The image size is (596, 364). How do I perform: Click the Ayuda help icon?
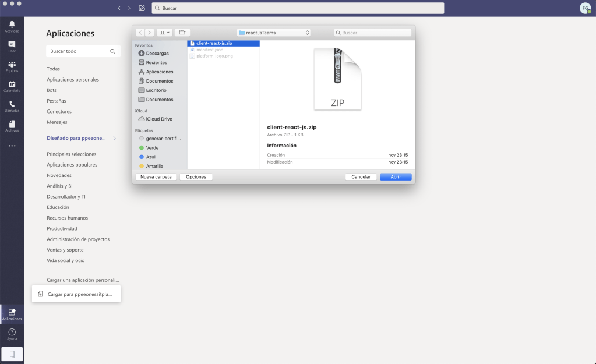point(12,333)
